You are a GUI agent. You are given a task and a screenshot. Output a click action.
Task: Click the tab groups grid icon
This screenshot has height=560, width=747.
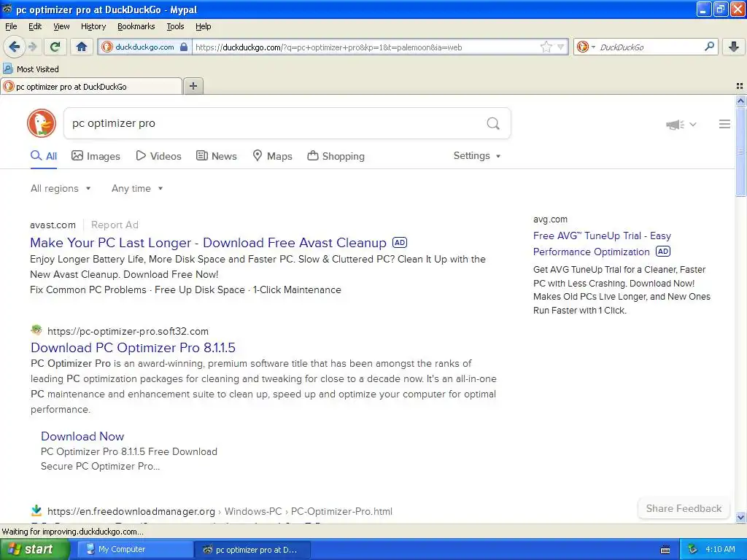pos(740,86)
